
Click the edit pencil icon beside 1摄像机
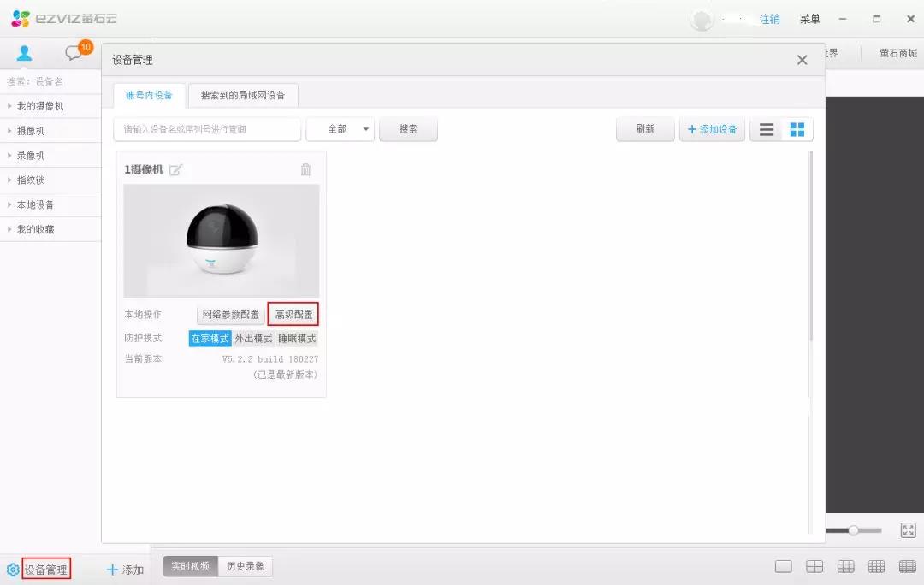pos(176,169)
